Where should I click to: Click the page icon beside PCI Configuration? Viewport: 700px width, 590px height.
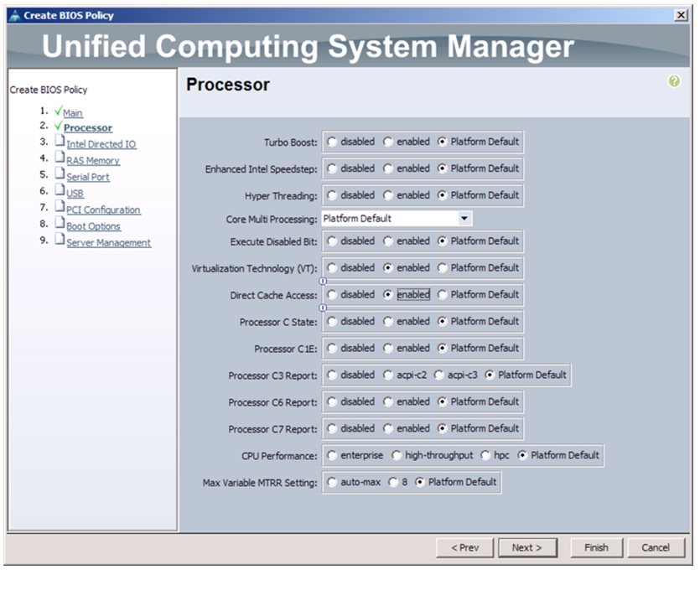[x=60, y=206]
